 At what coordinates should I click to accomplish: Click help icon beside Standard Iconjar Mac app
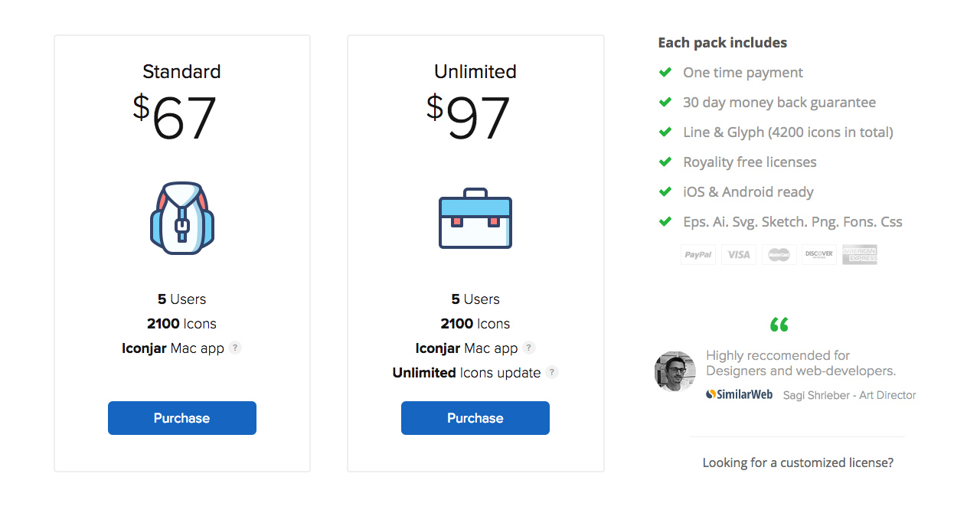pos(235,348)
